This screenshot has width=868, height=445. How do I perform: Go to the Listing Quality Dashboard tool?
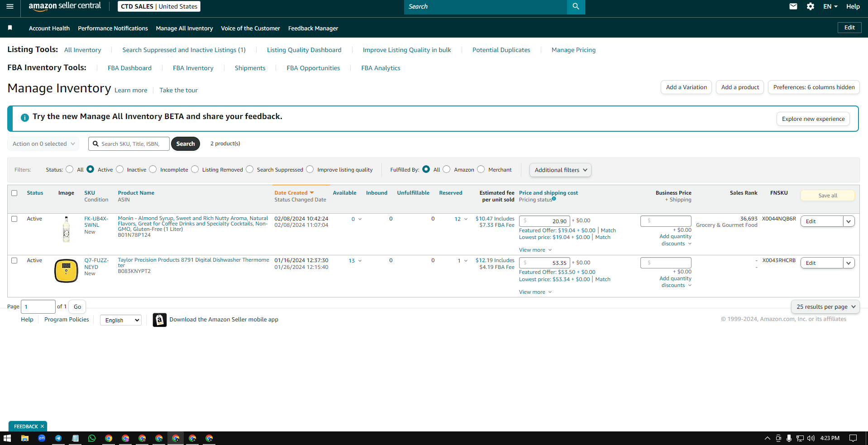(x=304, y=50)
